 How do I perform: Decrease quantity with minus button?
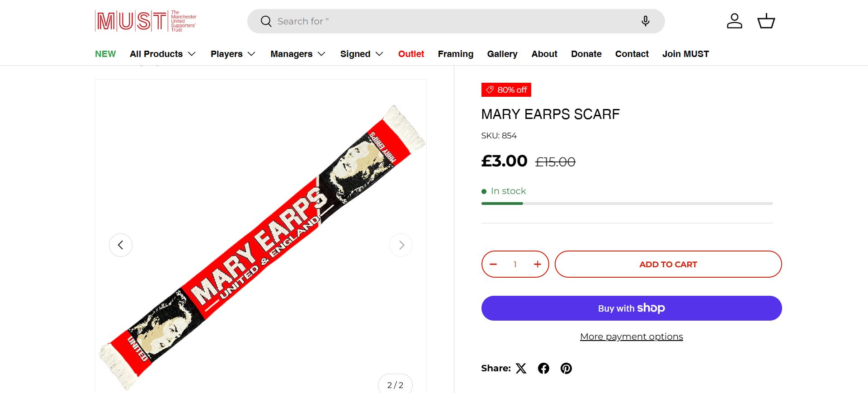[493, 265]
